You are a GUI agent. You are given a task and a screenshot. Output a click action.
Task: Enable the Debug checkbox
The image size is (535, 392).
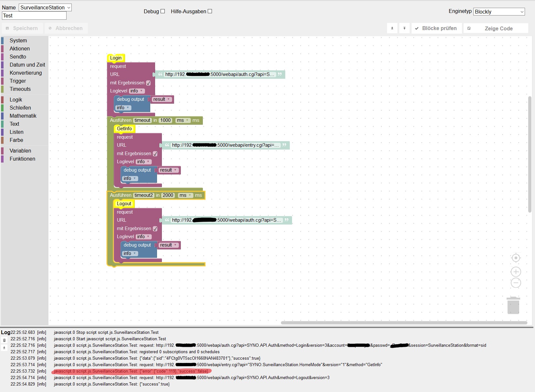163,11
